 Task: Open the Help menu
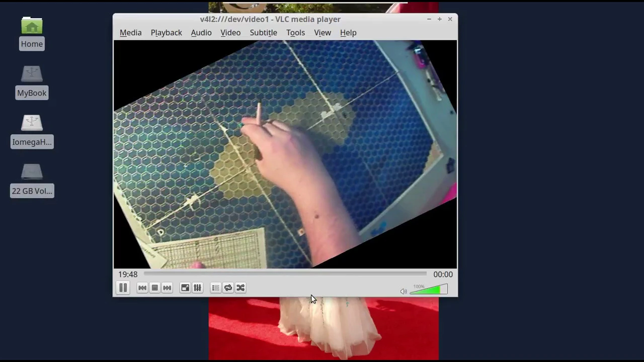click(348, 33)
